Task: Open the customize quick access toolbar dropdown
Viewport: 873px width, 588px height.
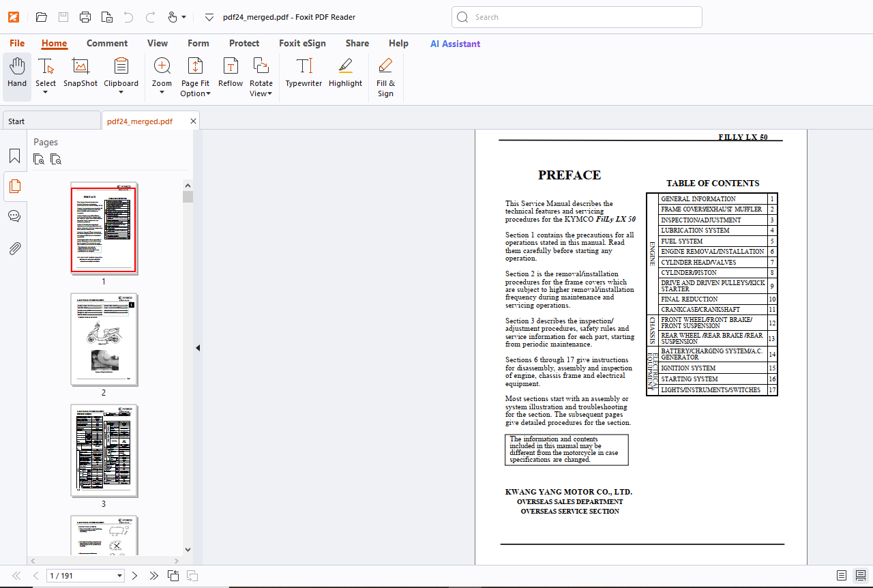Action: 209,17
